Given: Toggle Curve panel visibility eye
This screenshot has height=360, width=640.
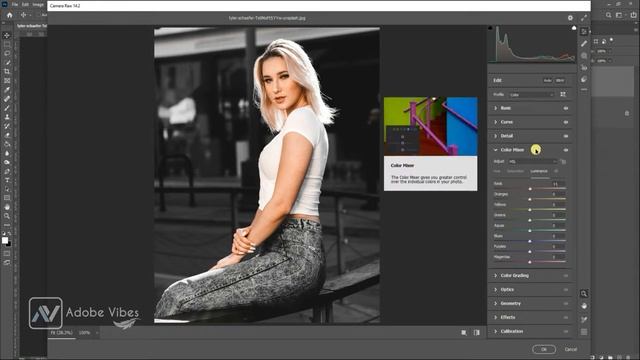Looking at the screenshot, I should pos(566,122).
